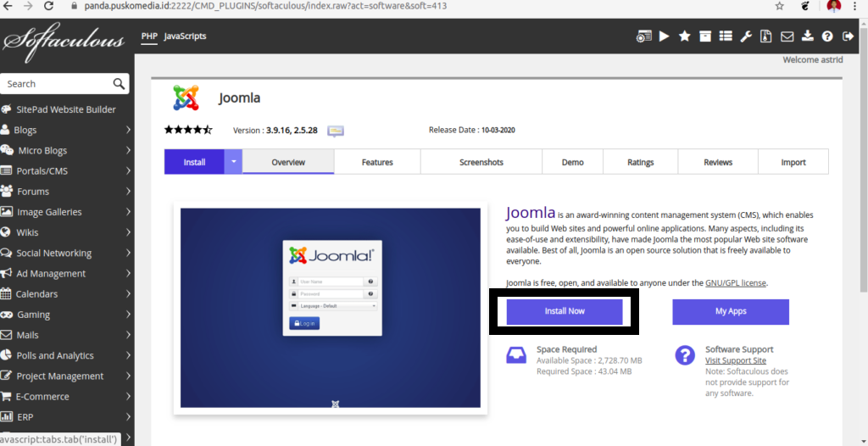Click the Joomla logo beside the title

point(186,98)
